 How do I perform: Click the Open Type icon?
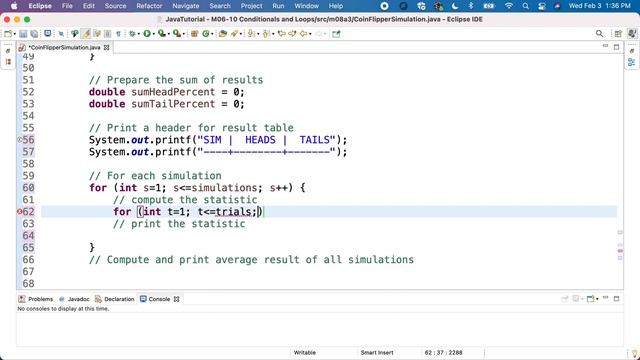point(222,34)
